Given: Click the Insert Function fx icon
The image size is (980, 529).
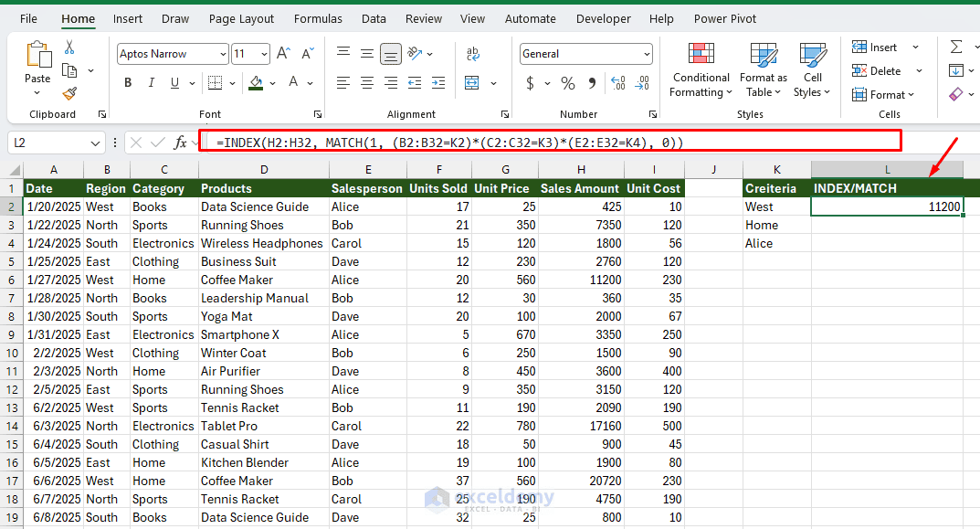Looking at the screenshot, I should [180, 143].
